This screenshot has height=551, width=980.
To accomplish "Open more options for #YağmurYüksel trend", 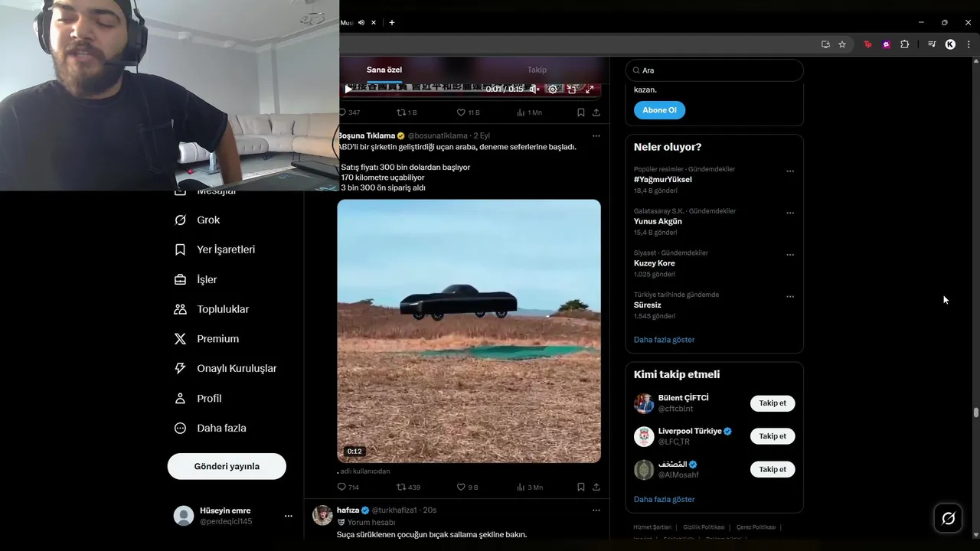I will (x=790, y=171).
